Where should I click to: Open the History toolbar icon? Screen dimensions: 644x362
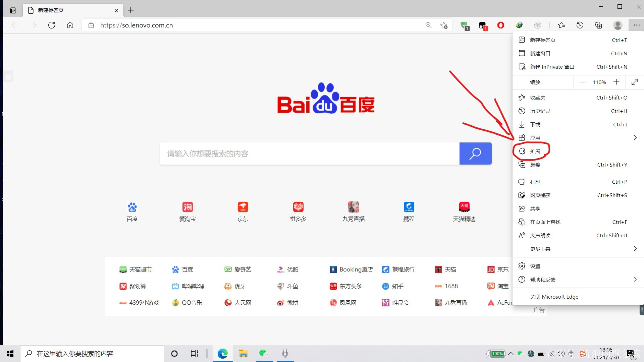point(580,25)
